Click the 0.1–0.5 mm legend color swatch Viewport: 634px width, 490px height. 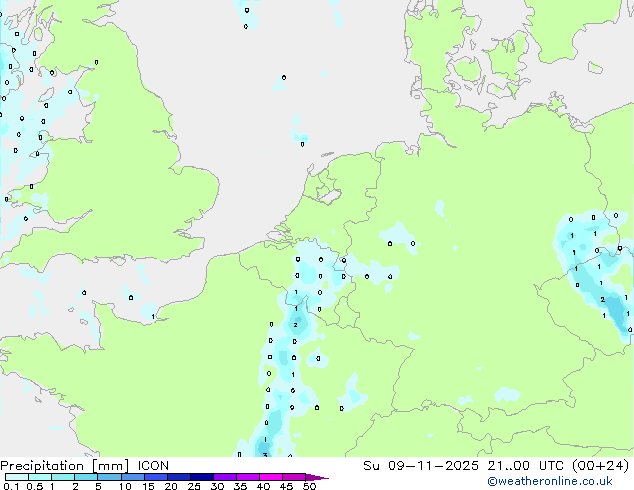[x=17, y=477]
